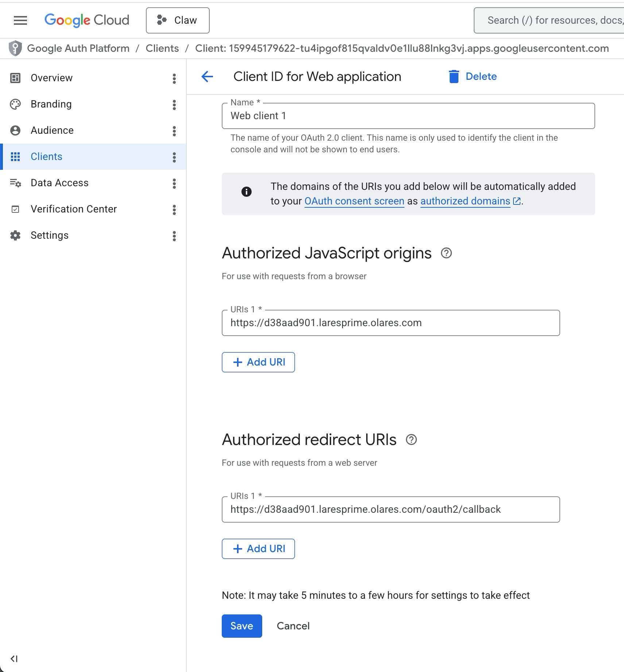Open the Claw project picker
Image resolution: width=624 pixels, height=672 pixels.
tap(178, 20)
